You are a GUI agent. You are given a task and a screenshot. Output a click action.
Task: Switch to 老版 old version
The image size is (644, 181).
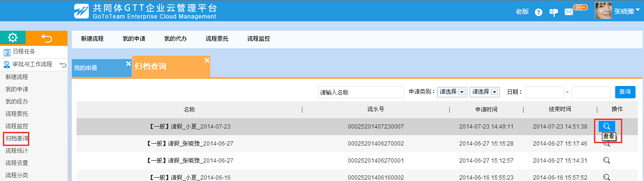coord(522,12)
